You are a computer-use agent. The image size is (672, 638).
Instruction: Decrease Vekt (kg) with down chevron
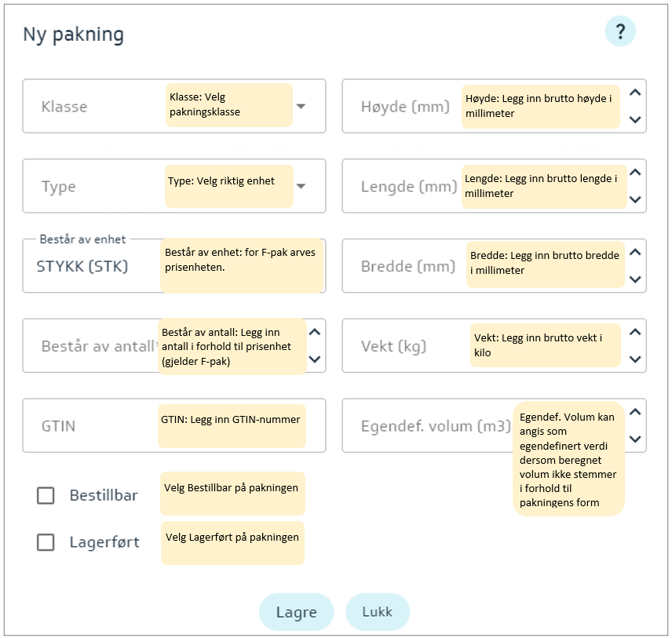(636, 359)
